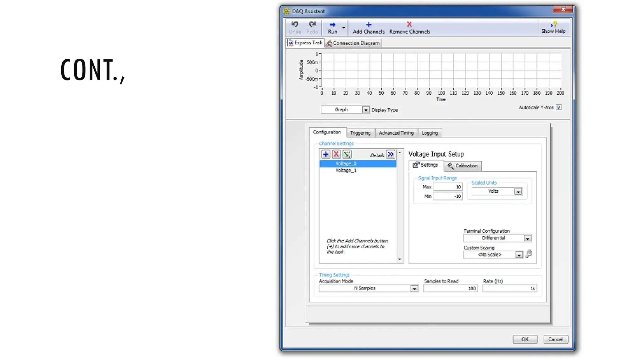Screen dimensions: 644x362
Task: Click red X icon in Channel Settings list
Action: coord(336,154)
